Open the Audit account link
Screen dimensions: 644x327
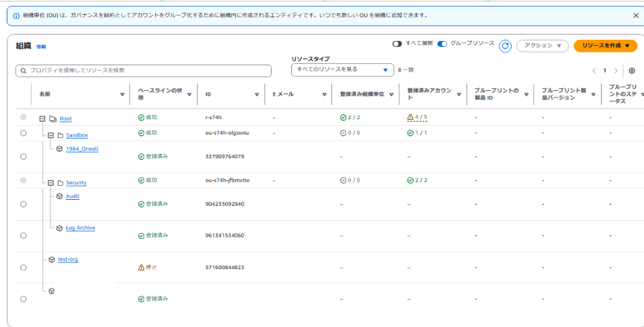click(x=73, y=196)
